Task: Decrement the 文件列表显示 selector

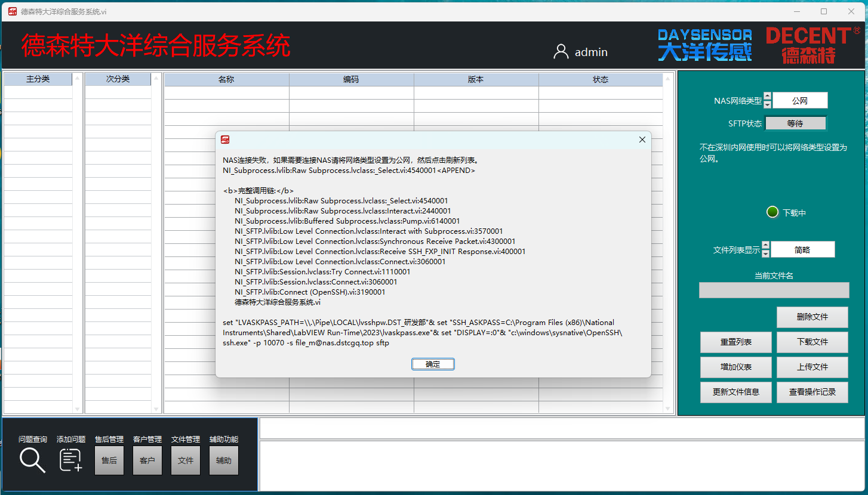Action: 766,253
